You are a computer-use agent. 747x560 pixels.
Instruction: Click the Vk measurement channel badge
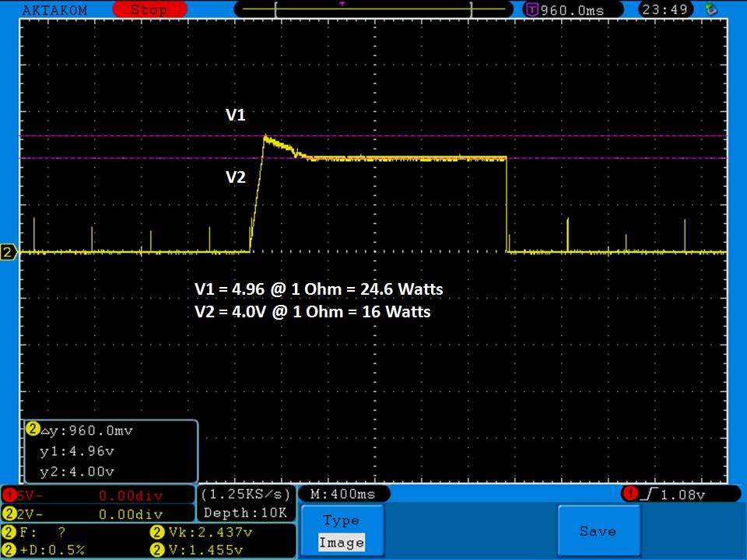click(155, 533)
